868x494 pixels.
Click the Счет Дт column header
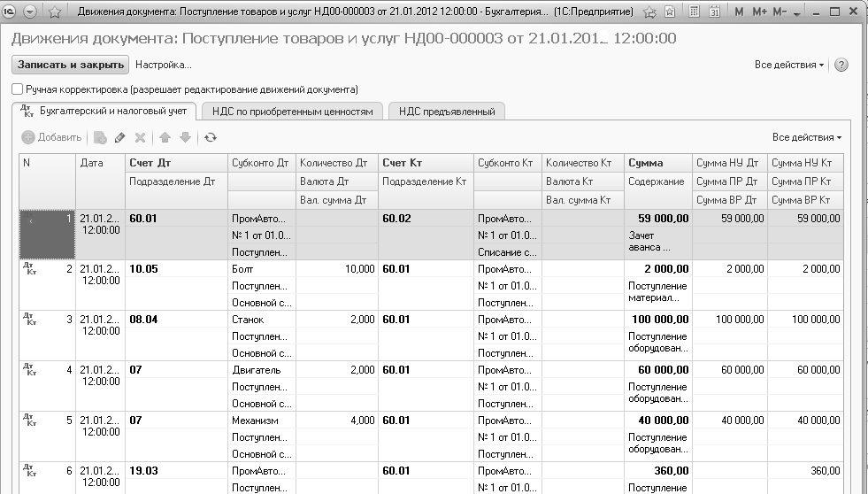pyautogui.click(x=177, y=163)
